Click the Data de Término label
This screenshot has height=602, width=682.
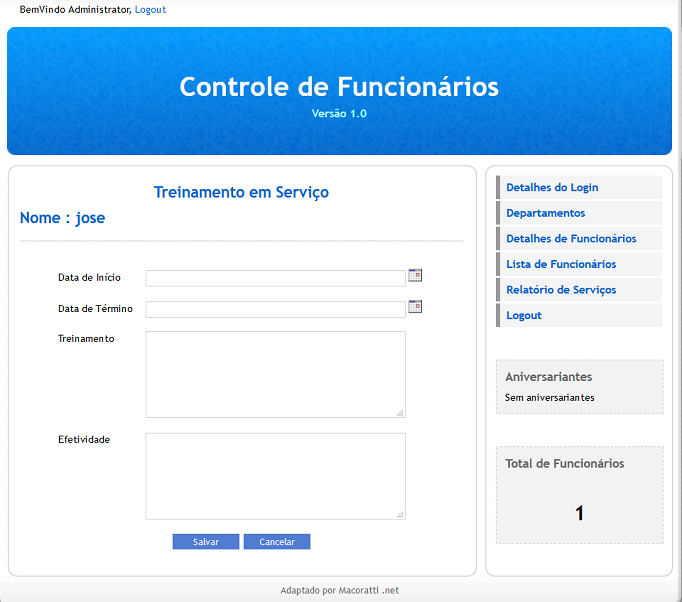click(x=95, y=309)
